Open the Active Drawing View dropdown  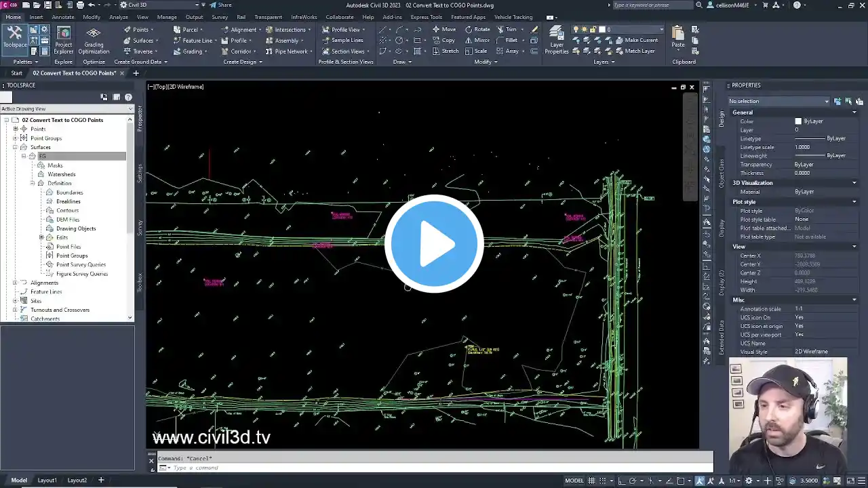click(x=66, y=109)
